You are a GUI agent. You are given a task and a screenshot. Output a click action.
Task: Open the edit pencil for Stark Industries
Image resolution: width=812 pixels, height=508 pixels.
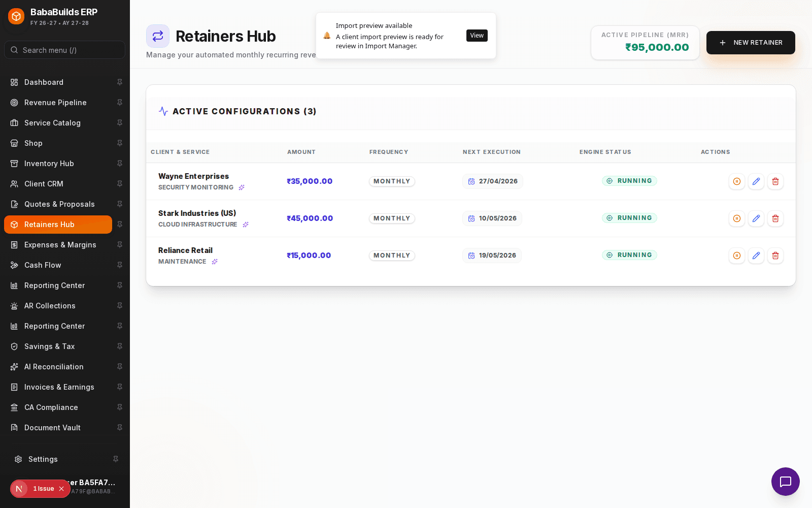click(x=756, y=218)
